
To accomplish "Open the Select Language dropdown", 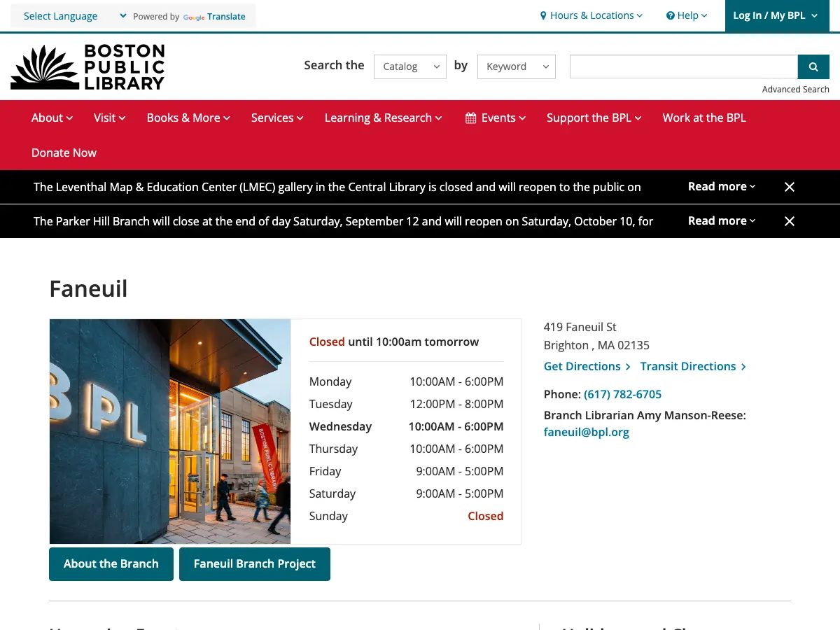I will tap(75, 16).
